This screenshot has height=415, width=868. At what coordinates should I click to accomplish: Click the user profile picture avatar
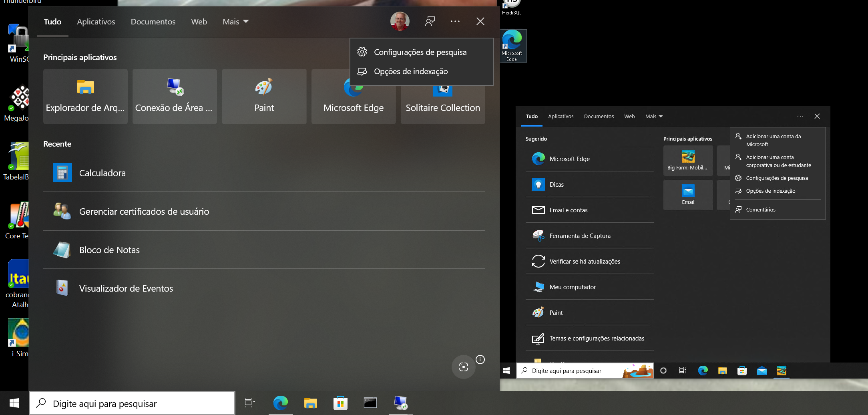coord(400,21)
